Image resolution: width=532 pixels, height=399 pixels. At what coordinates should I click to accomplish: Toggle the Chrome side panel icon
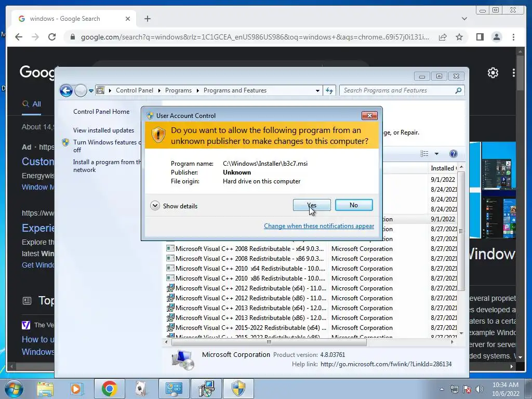click(480, 37)
